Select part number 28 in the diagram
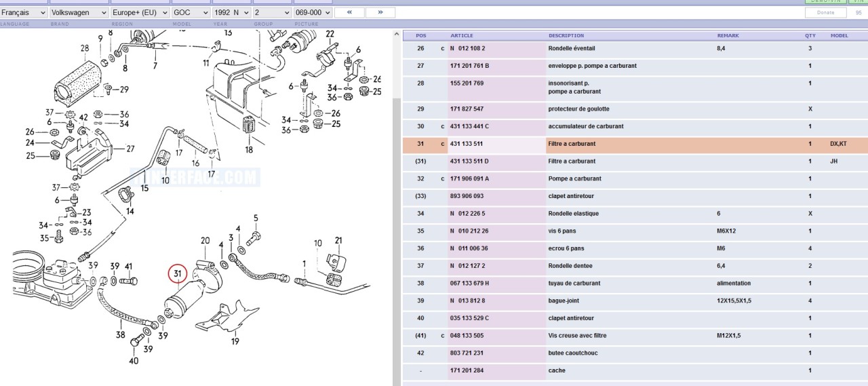Image resolution: width=868 pixels, height=386 pixels. 85,48
